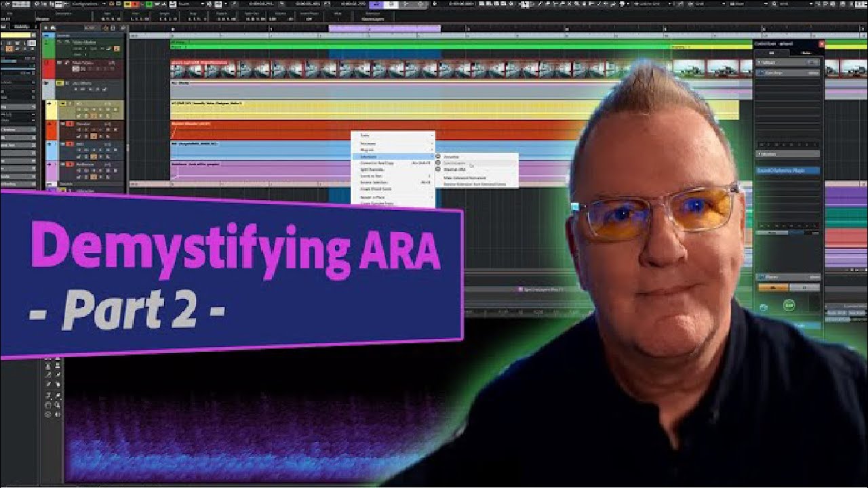This screenshot has height=488, width=868.
Task: Open the Processes entry in context menu
Action: click(x=393, y=144)
